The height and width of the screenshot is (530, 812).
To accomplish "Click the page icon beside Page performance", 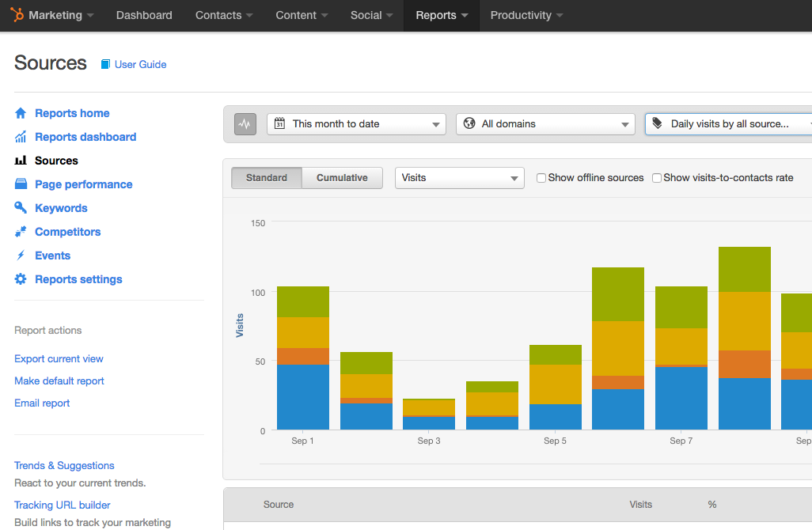I will point(21,184).
